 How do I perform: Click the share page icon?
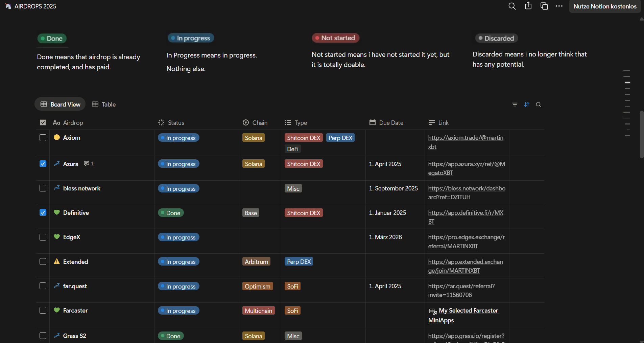(528, 6)
